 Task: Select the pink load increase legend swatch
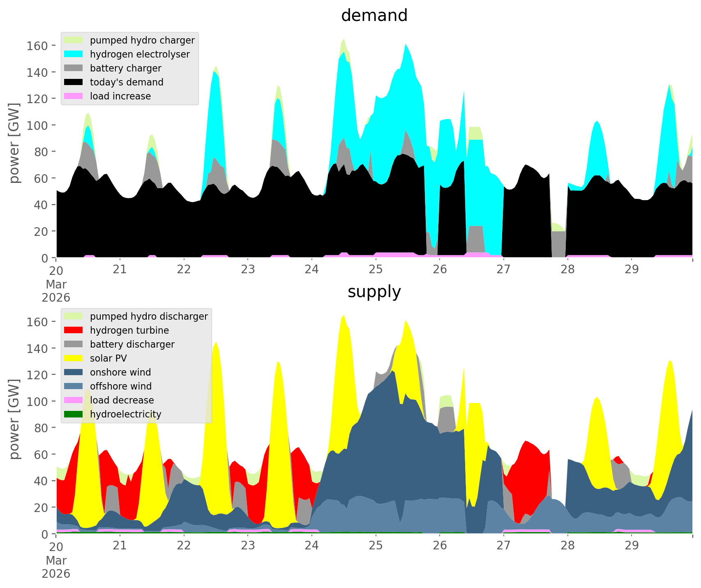[74, 96]
